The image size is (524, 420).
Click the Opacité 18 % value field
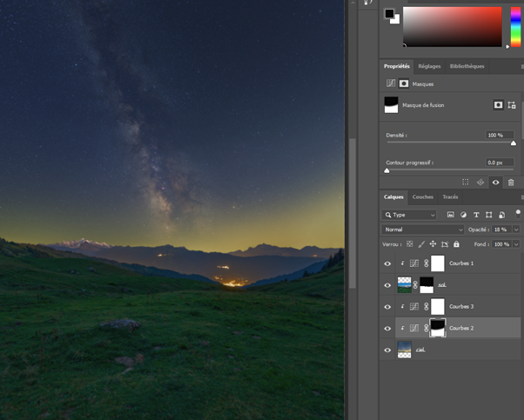coord(501,230)
